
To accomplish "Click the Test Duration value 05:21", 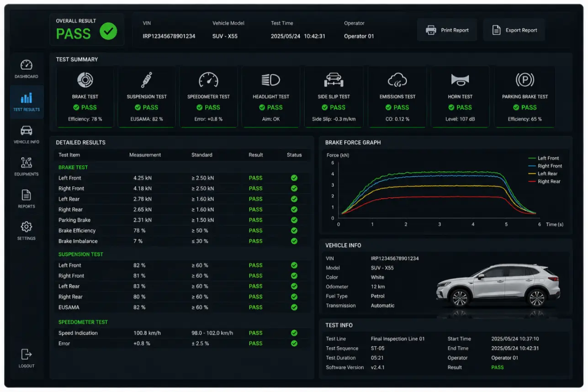I will [x=377, y=358].
